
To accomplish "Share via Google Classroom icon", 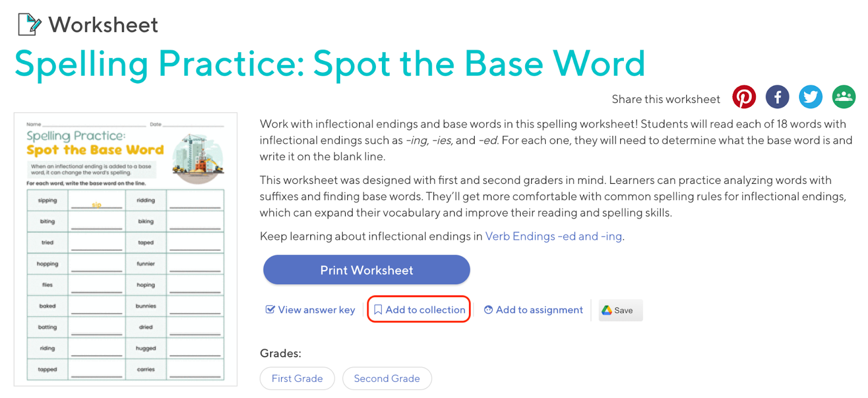I will (844, 97).
